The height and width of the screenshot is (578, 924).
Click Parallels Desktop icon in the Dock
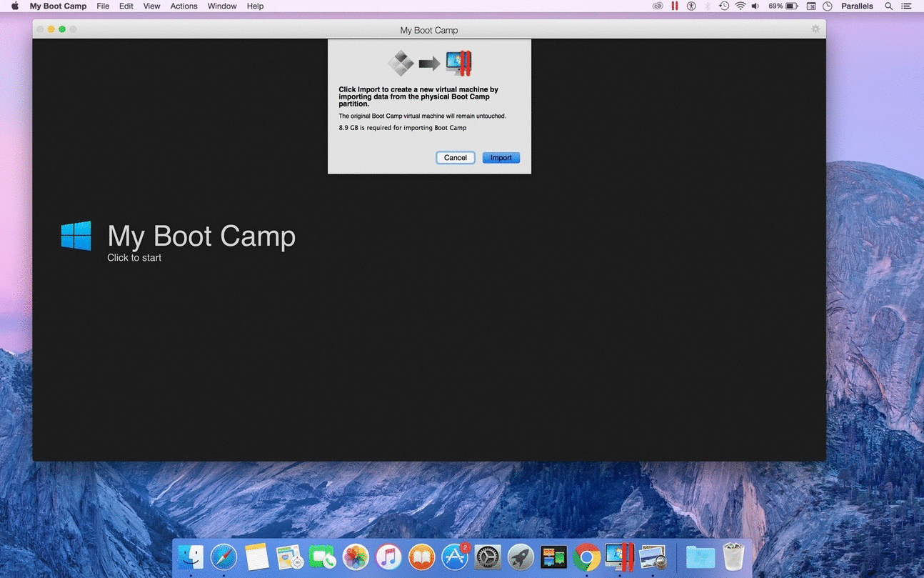click(x=619, y=557)
